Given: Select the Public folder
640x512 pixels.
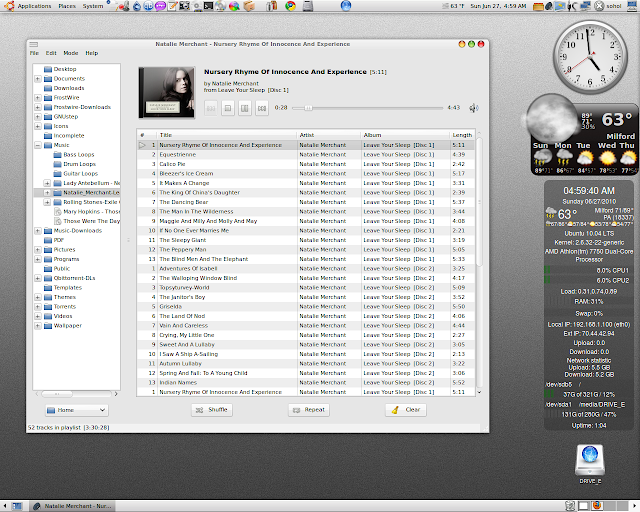Looking at the screenshot, I should [57, 269].
